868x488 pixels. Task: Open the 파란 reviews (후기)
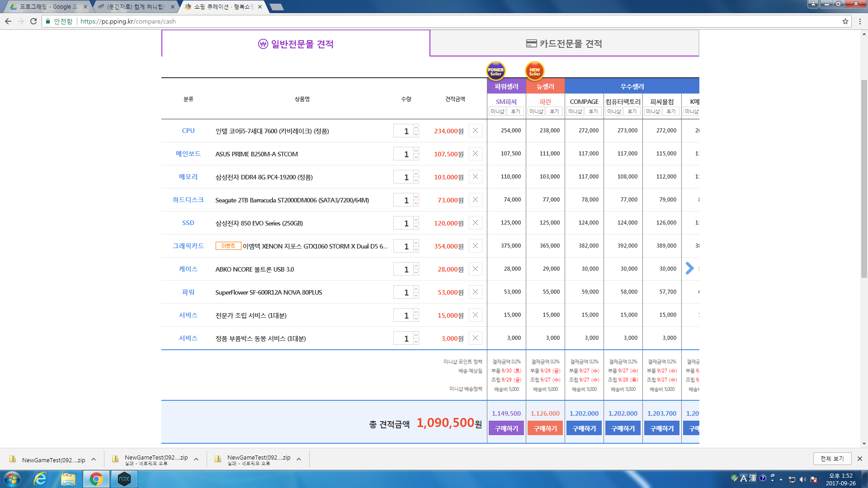pyautogui.click(x=554, y=112)
